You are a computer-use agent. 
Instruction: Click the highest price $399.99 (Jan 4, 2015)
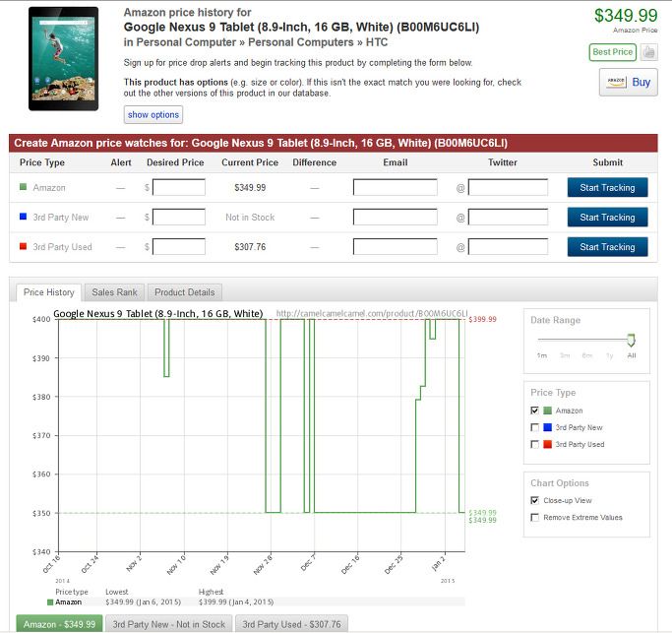coord(236,602)
